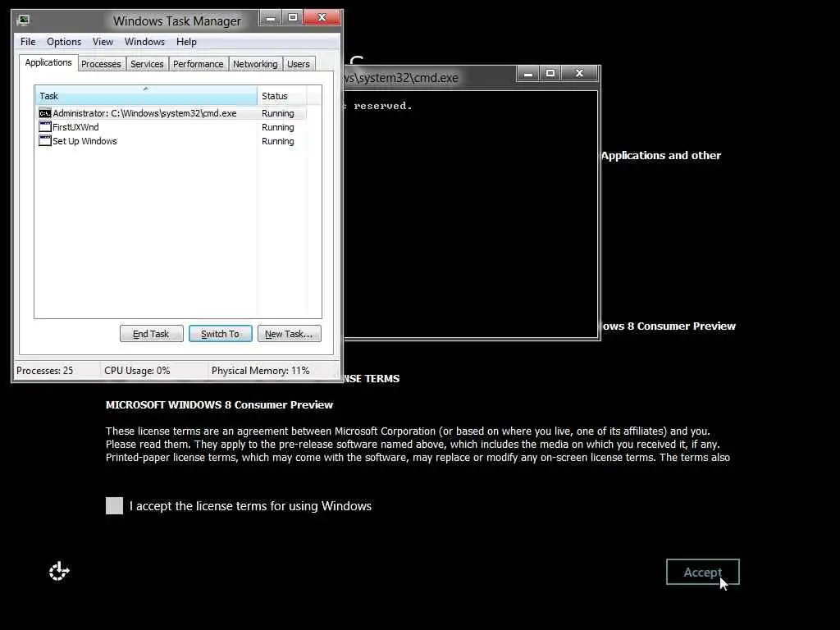The height and width of the screenshot is (630, 840).
Task: Click the Task Manager title bar icon
Action: [23, 21]
